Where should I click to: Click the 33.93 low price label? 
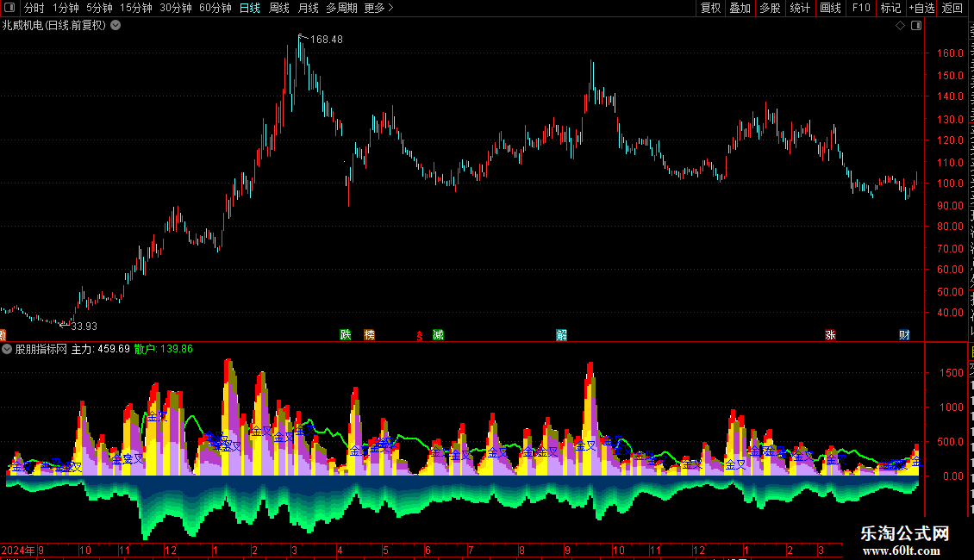[84, 326]
